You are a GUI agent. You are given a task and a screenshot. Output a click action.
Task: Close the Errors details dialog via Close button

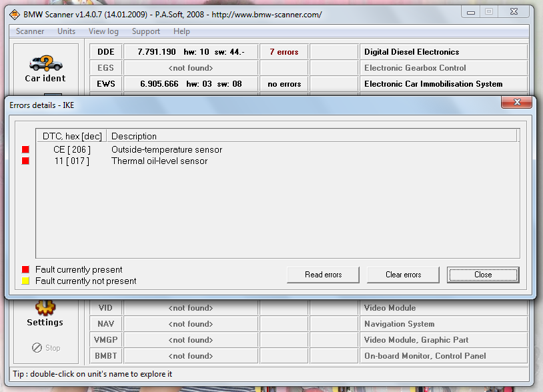483,275
